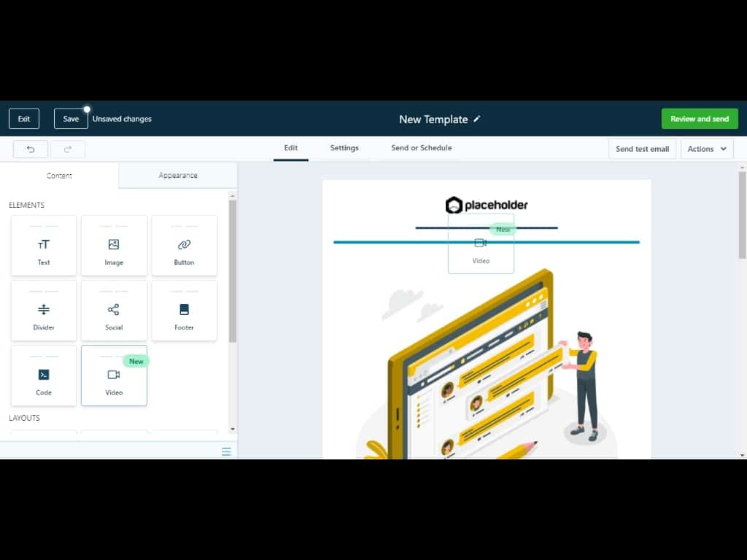Screen dimensions: 747x560
Task: Select the Divider element block
Action: coord(44,311)
